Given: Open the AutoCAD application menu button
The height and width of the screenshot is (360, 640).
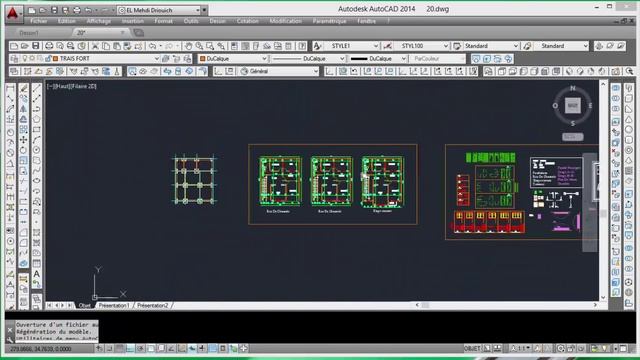Looking at the screenshot, I should tap(13, 13).
